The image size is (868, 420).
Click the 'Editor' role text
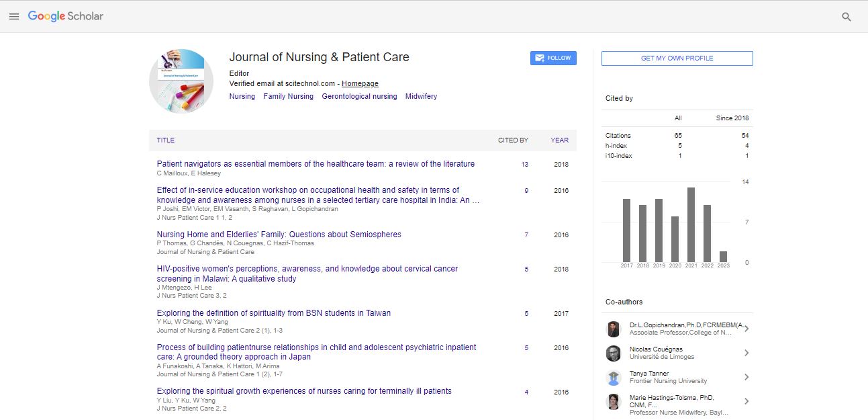[x=240, y=74]
